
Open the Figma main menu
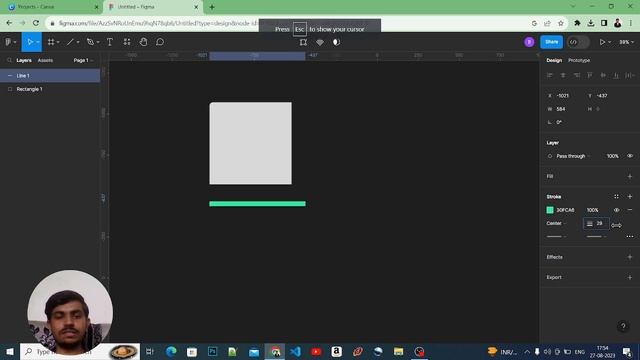(10, 42)
